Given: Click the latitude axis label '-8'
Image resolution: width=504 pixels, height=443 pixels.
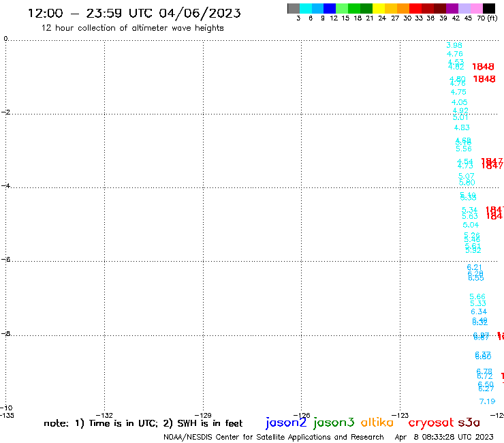Looking at the screenshot, I should pos(5,334).
